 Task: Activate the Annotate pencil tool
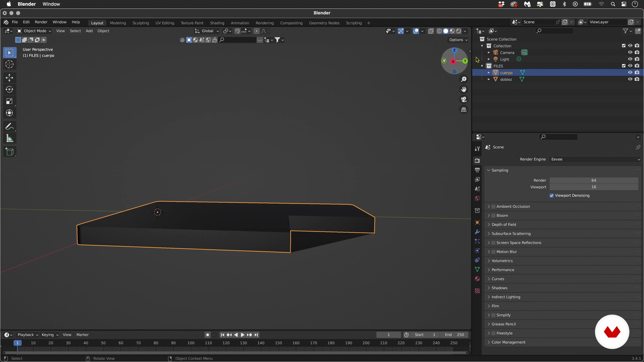pos(10,127)
